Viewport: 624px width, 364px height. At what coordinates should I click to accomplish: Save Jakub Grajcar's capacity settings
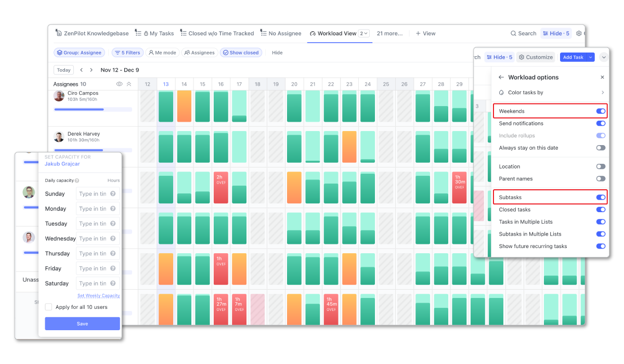(82, 323)
